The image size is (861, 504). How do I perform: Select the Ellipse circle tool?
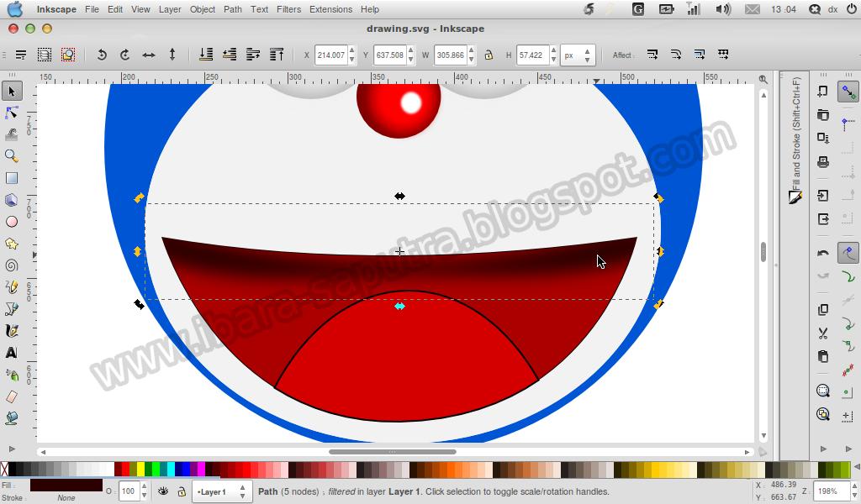(x=12, y=222)
